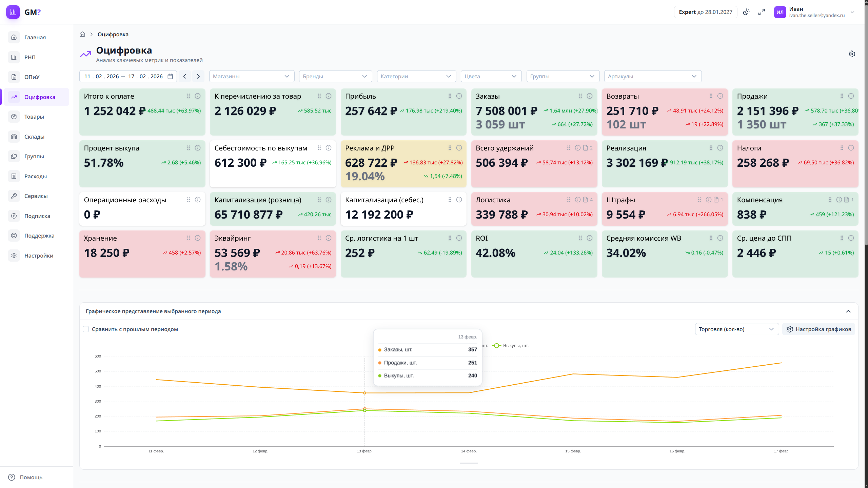Screen dimensions: 868x488
Task: Toggle Выкупы series in chart legend
Action: [x=512, y=346]
